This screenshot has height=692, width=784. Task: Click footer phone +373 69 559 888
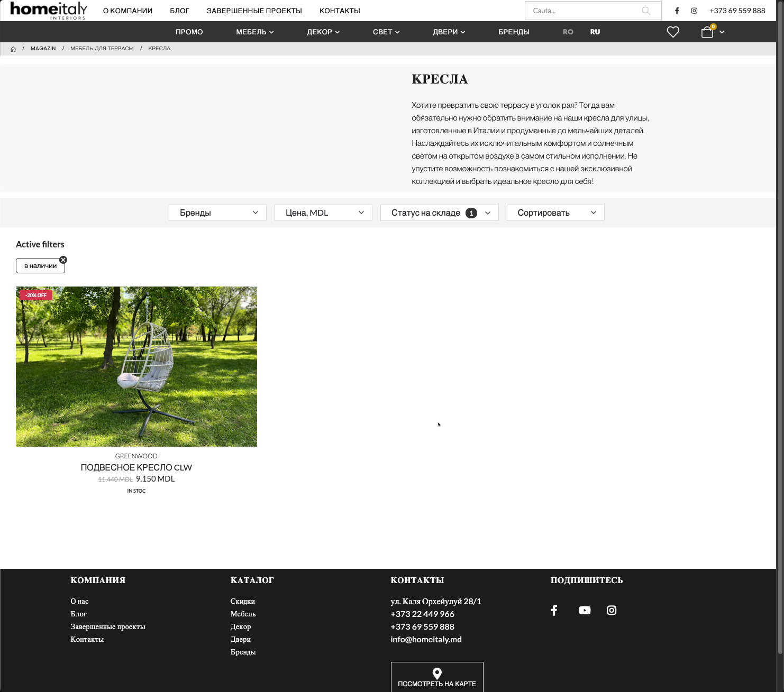(x=422, y=627)
